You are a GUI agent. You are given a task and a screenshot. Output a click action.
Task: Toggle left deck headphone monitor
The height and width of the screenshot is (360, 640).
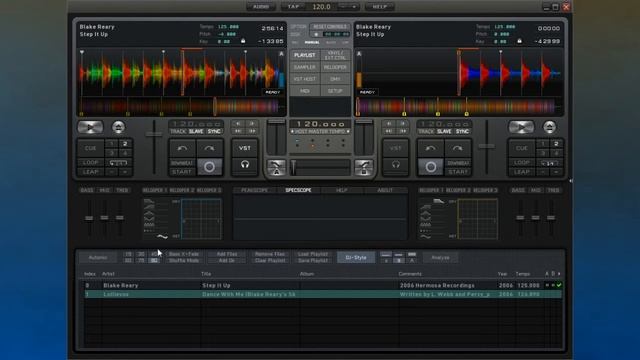[x=245, y=164]
